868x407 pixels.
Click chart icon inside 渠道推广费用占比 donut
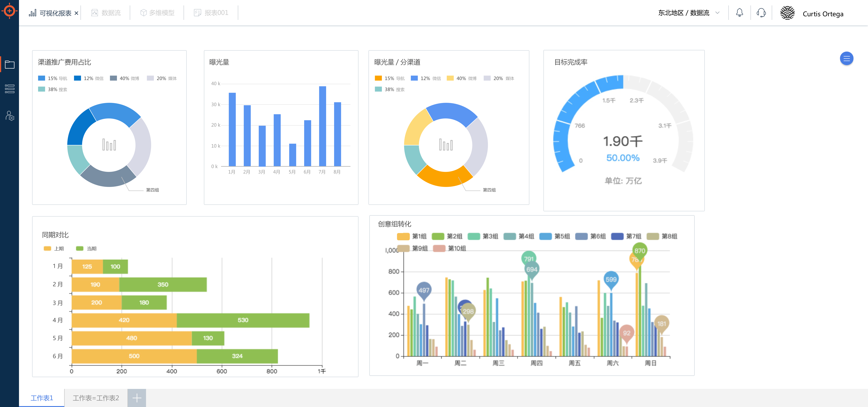coord(109,145)
